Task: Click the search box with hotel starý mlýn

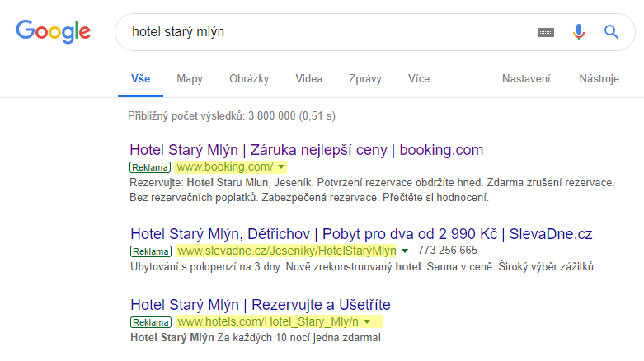Action: 330,32
